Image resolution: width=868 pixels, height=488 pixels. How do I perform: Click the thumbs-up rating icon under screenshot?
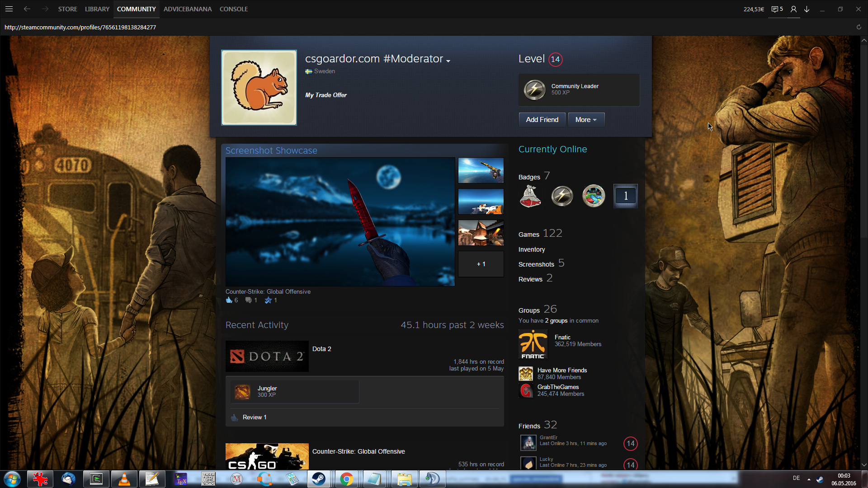(x=229, y=300)
